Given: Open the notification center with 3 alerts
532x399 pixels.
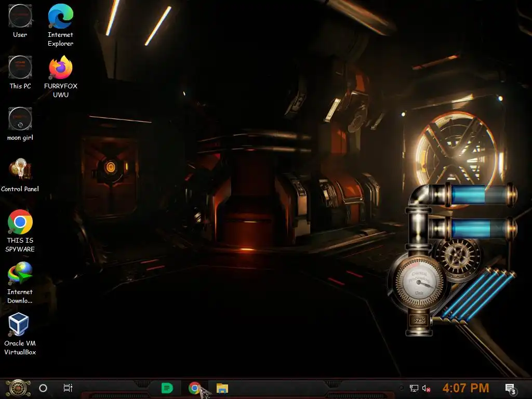Looking at the screenshot, I should click(510, 389).
